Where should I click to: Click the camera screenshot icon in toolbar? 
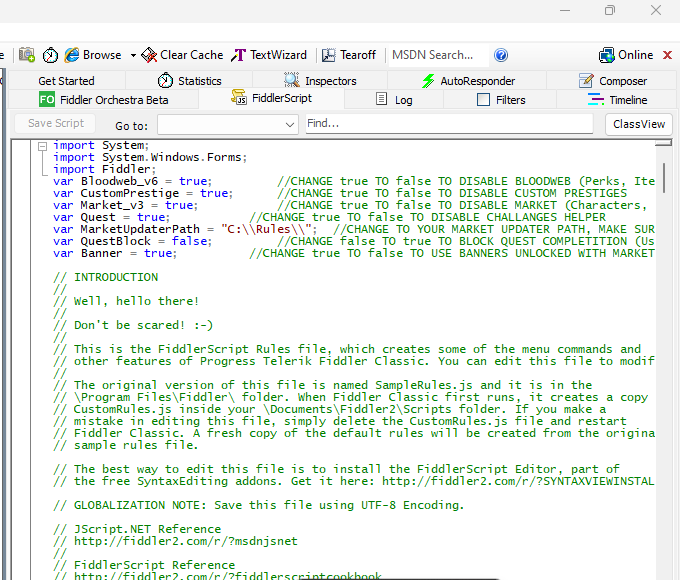(x=27, y=55)
